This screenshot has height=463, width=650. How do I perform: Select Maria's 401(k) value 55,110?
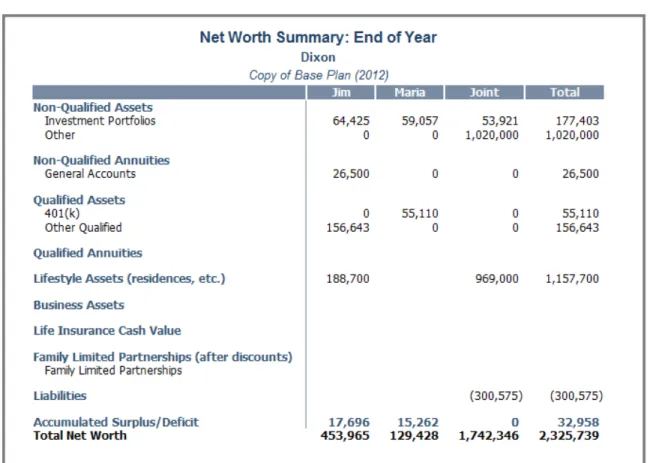coord(420,213)
